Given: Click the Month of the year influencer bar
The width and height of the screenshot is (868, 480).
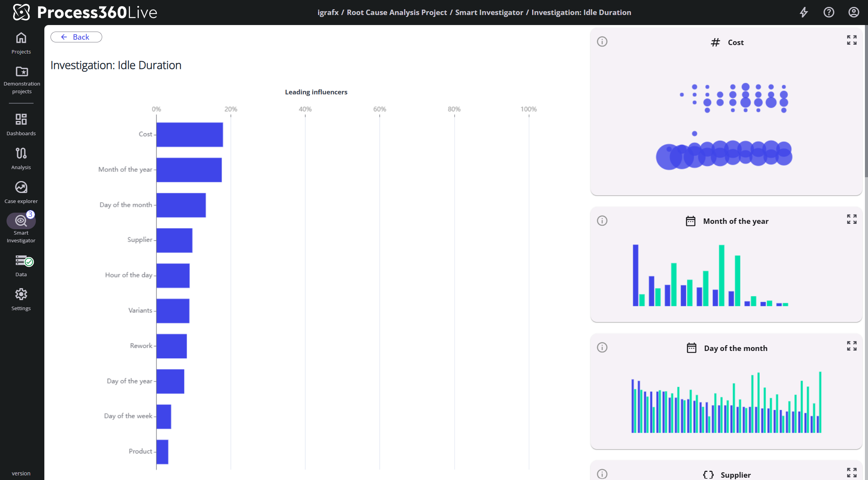Looking at the screenshot, I should click(189, 170).
